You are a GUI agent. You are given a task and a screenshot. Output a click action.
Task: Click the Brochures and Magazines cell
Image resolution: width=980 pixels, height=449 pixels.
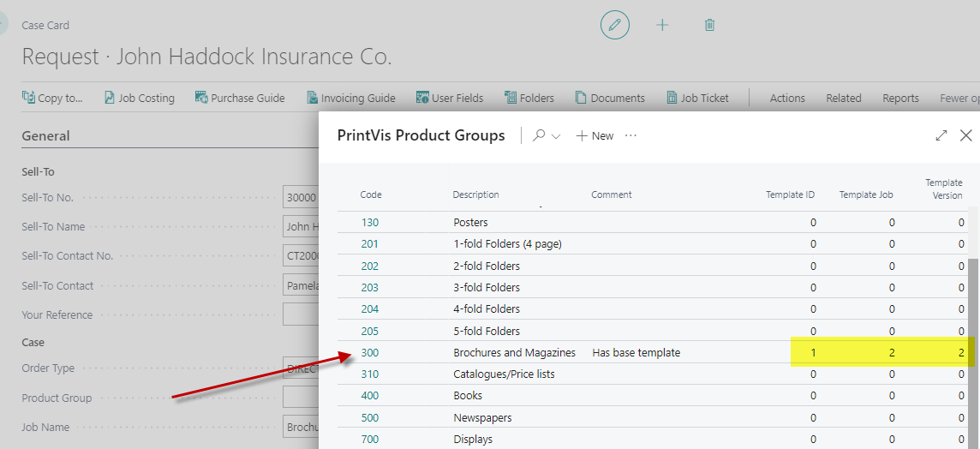pyautogui.click(x=514, y=353)
